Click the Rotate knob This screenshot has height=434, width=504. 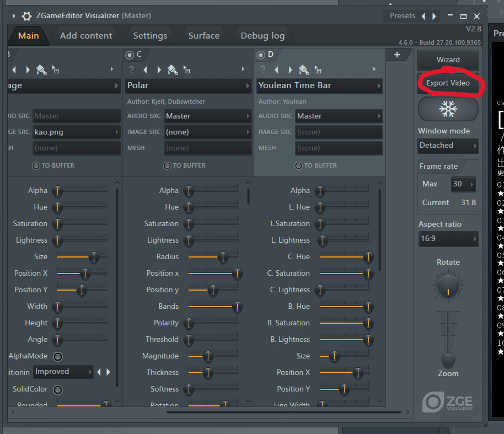448,286
